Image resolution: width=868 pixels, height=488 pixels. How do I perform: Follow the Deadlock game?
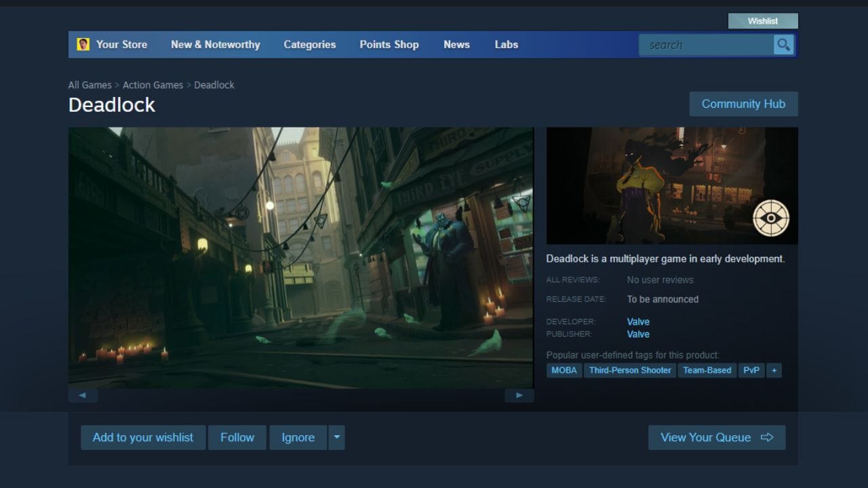coord(237,437)
